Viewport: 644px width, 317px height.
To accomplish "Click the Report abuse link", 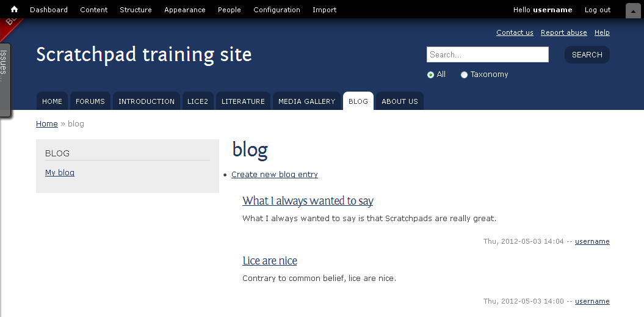I will [564, 32].
